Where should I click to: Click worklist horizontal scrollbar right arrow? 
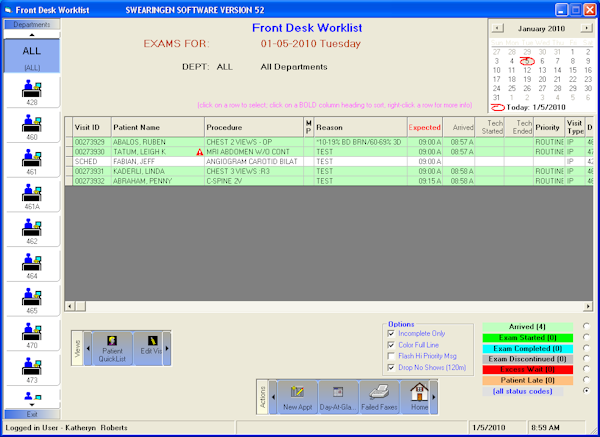pyautogui.click(x=588, y=306)
